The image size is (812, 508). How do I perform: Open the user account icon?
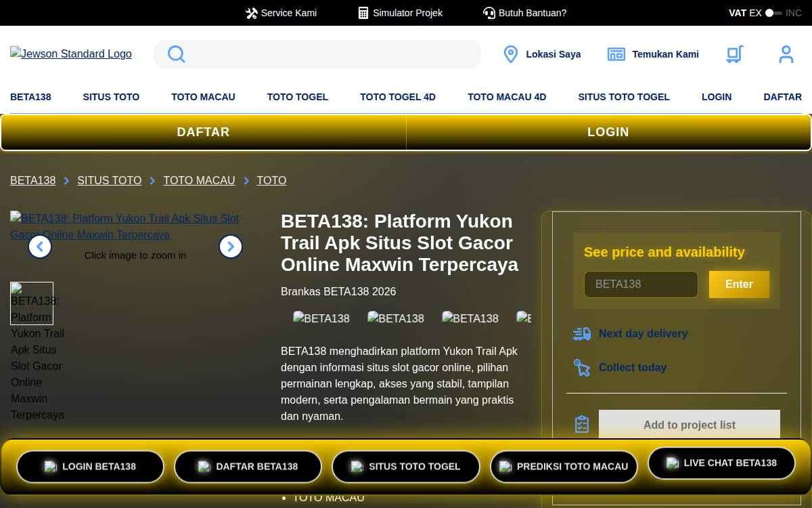786,54
